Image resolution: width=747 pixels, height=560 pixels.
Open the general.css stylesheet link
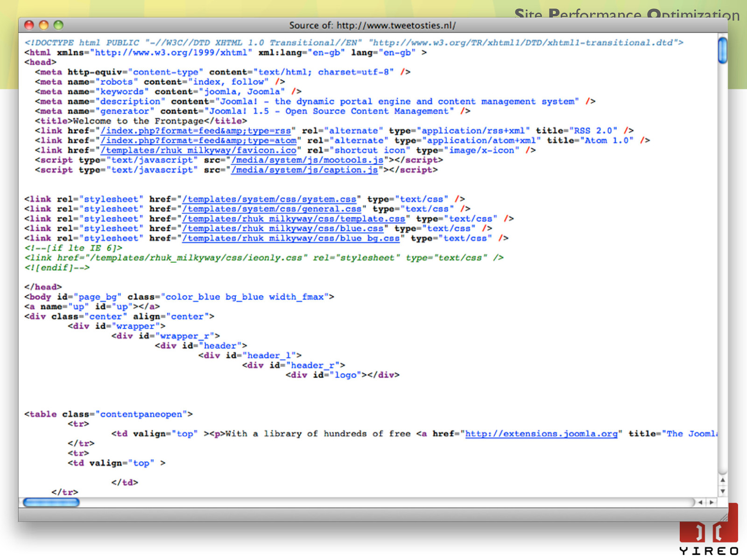[x=272, y=209]
